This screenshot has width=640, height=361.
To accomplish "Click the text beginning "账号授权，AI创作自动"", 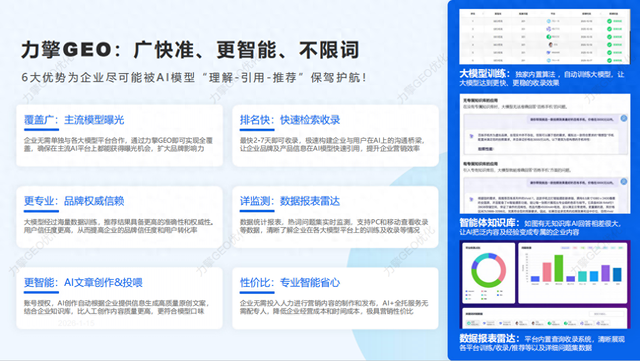I will point(117,307).
